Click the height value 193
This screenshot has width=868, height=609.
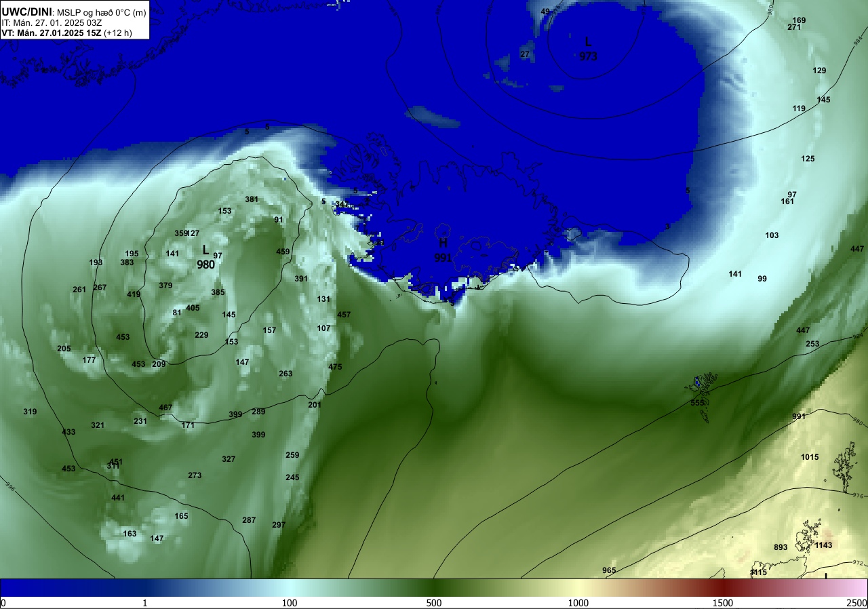pyautogui.click(x=96, y=262)
